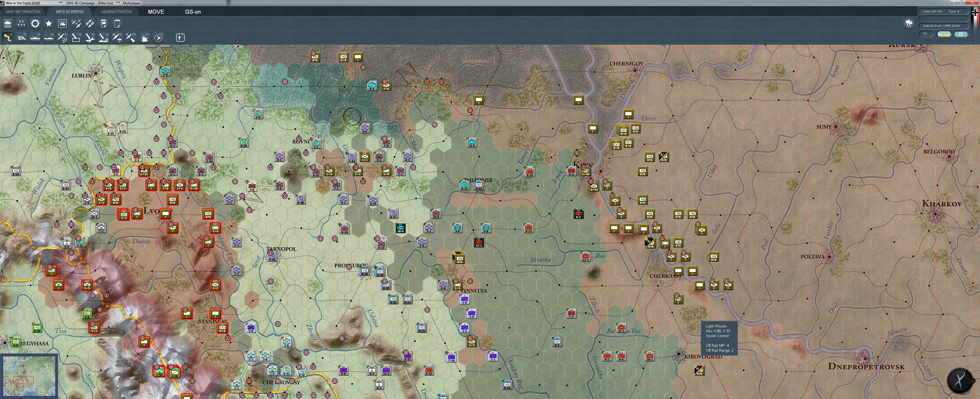Click the up-arrow toolbar collapse button

pos(180,38)
